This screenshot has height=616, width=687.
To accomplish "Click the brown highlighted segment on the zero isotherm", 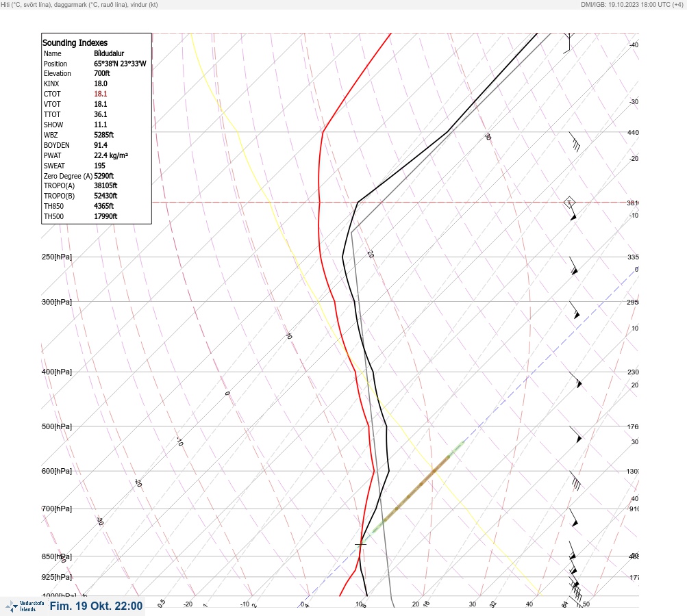I will [416, 488].
